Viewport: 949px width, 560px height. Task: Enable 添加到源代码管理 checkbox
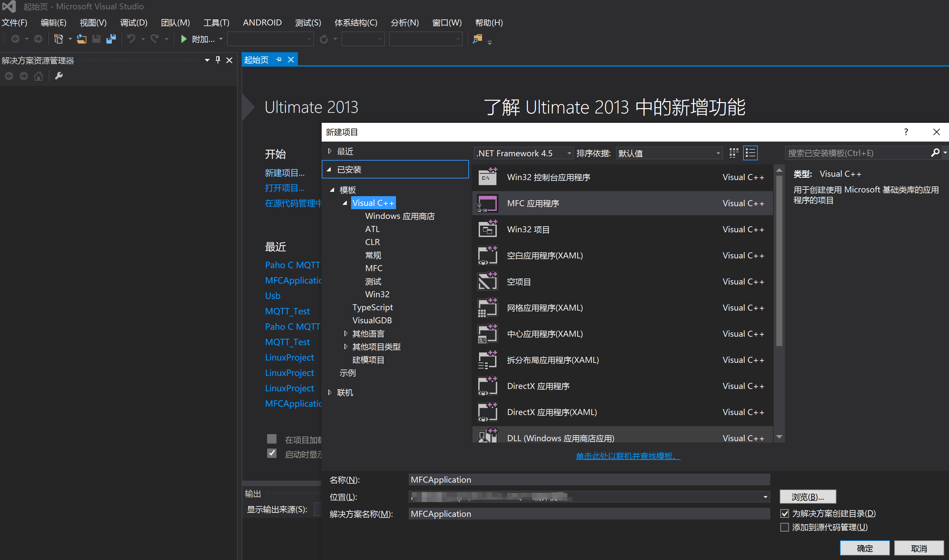785,527
